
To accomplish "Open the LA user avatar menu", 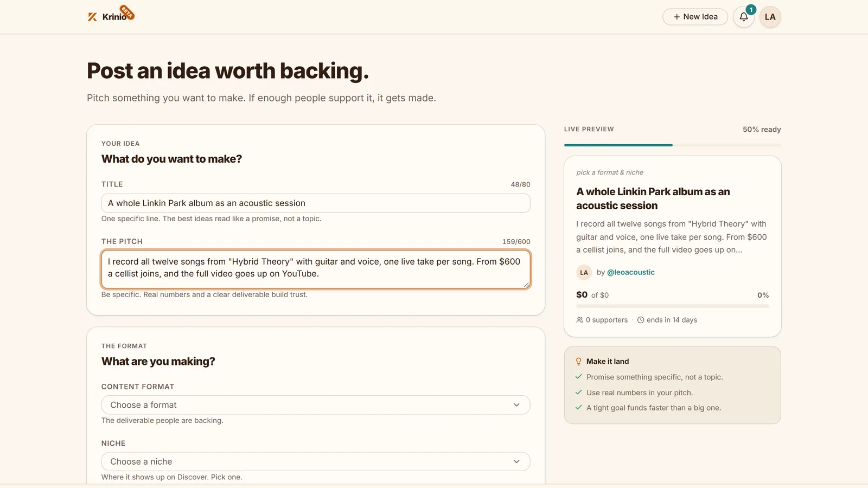I will pyautogui.click(x=770, y=17).
